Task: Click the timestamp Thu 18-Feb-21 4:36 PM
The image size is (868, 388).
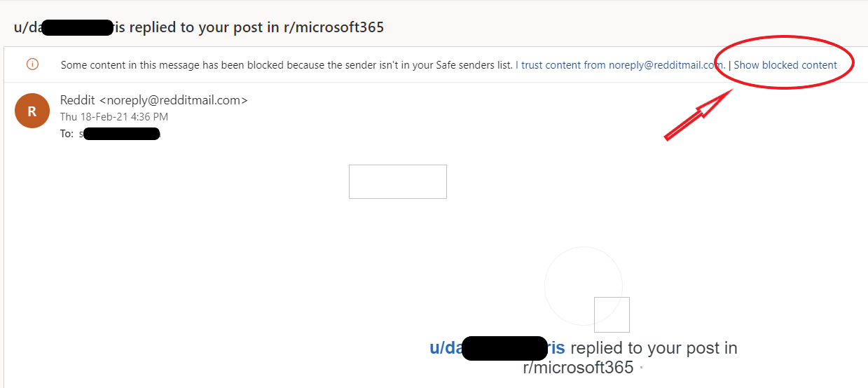Action: coord(114,117)
